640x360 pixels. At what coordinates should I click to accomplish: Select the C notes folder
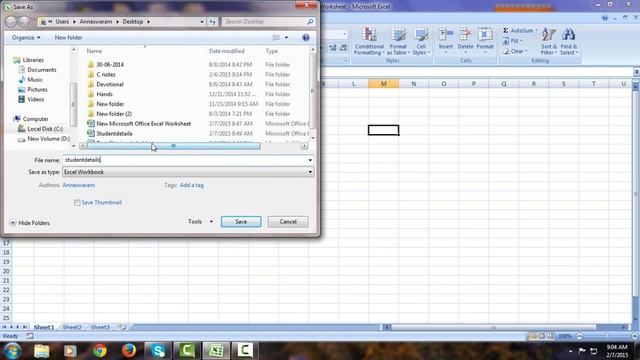point(106,75)
